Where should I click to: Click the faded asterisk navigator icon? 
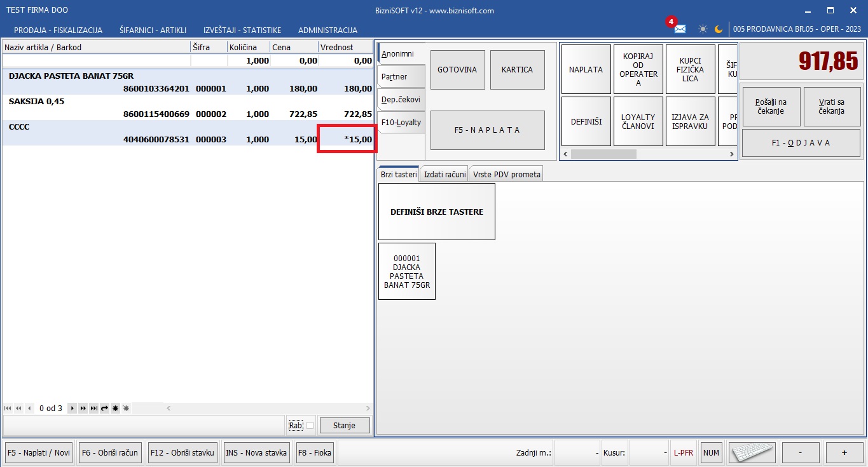click(x=126, y=408)
